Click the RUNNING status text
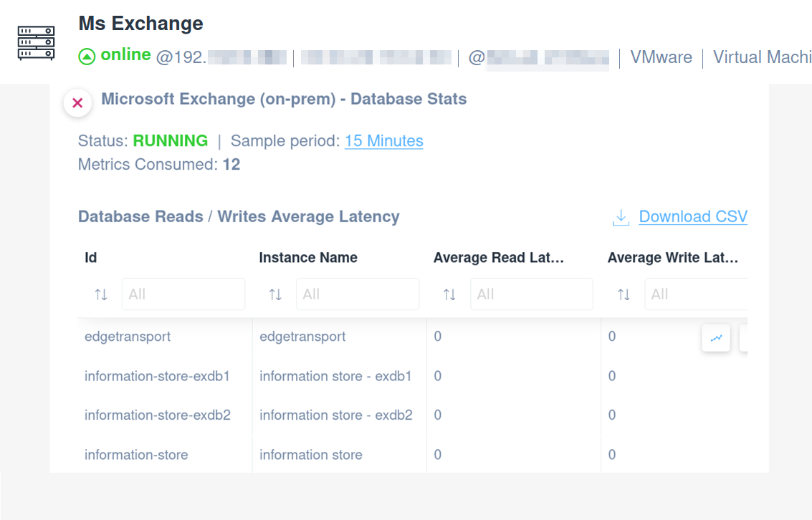This screenshot has height=520, width=812. coord(171,140)
